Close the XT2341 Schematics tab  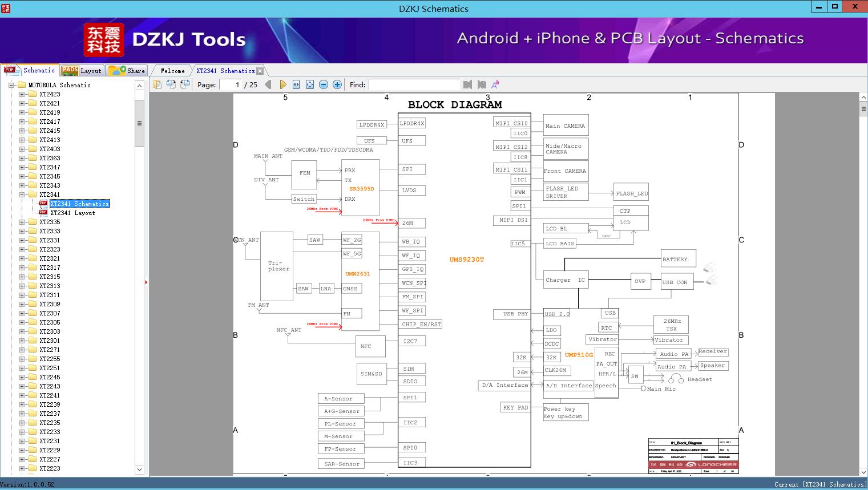260,71
